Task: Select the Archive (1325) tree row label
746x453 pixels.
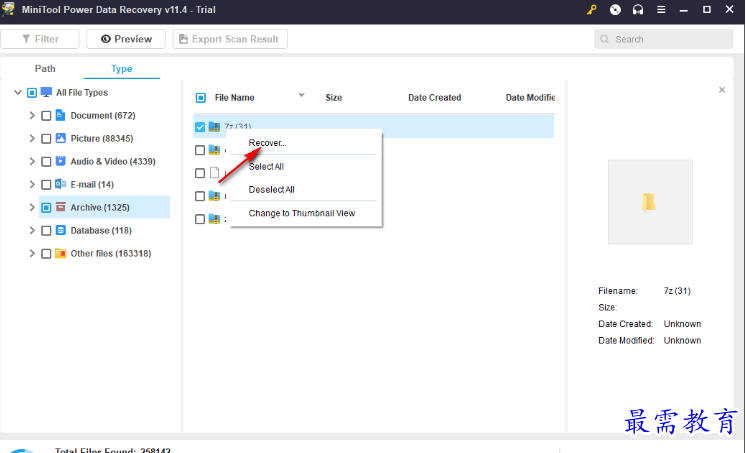Action: point(100,207)
